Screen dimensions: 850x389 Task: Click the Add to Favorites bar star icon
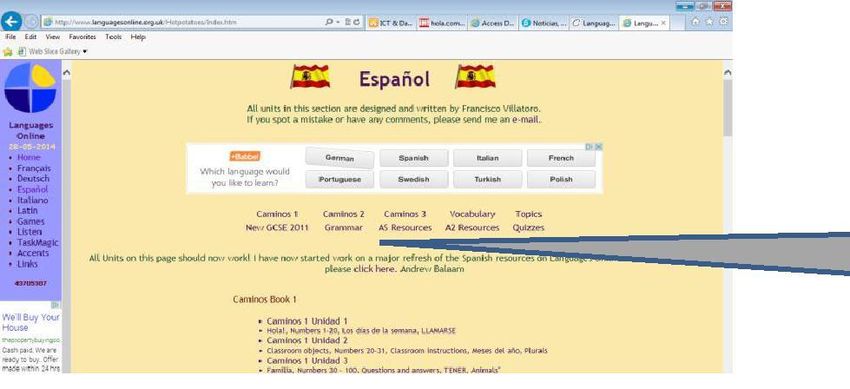coord(8,51)
